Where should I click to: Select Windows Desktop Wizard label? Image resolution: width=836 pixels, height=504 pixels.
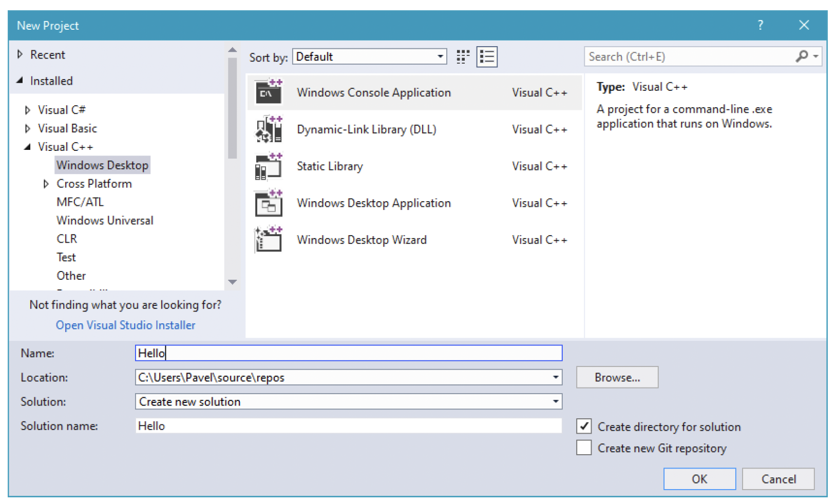click(x=362, y=240)
